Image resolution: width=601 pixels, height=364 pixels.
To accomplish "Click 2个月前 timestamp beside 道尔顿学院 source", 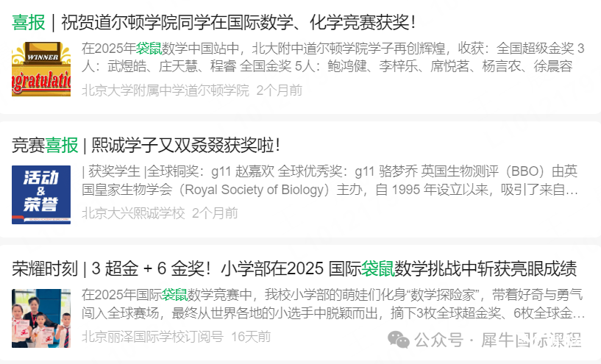I will [279, 90].
